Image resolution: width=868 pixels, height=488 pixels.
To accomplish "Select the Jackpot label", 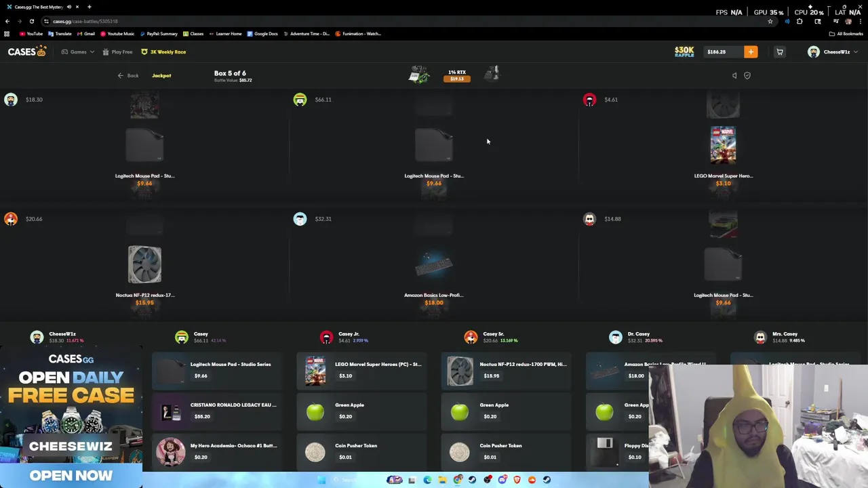I will (x=161, y=75).
